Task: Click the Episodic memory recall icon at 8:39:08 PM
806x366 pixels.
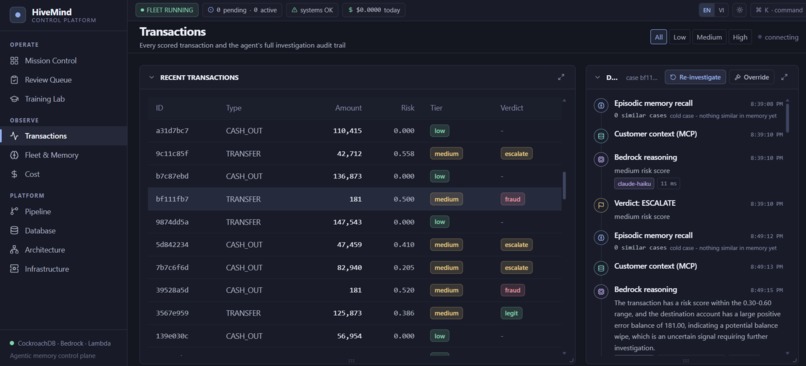Action: [x=600, y=105]
